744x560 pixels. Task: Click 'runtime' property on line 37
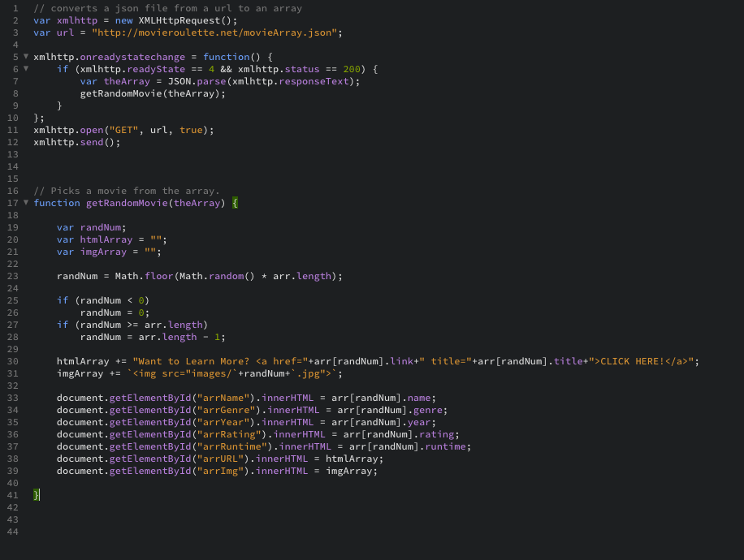tap(446, 446)
